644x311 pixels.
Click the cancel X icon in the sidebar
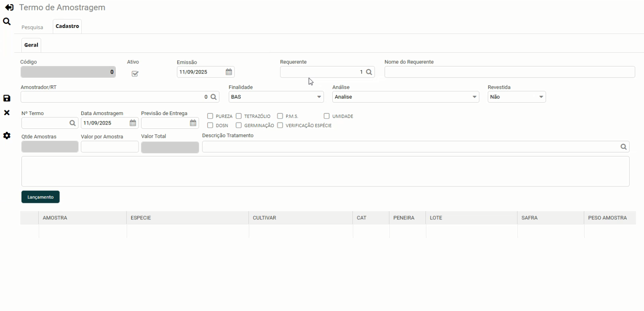click(x=7, y=113)
